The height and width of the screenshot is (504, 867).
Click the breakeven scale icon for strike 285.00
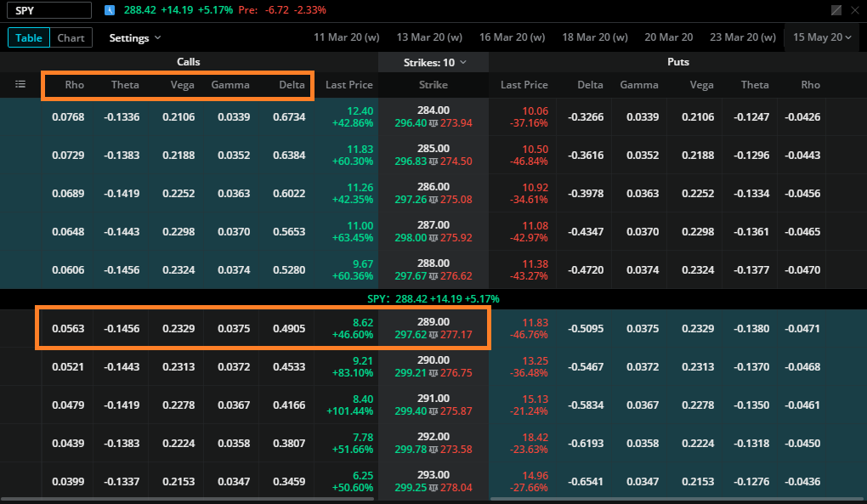click(433, 161)
